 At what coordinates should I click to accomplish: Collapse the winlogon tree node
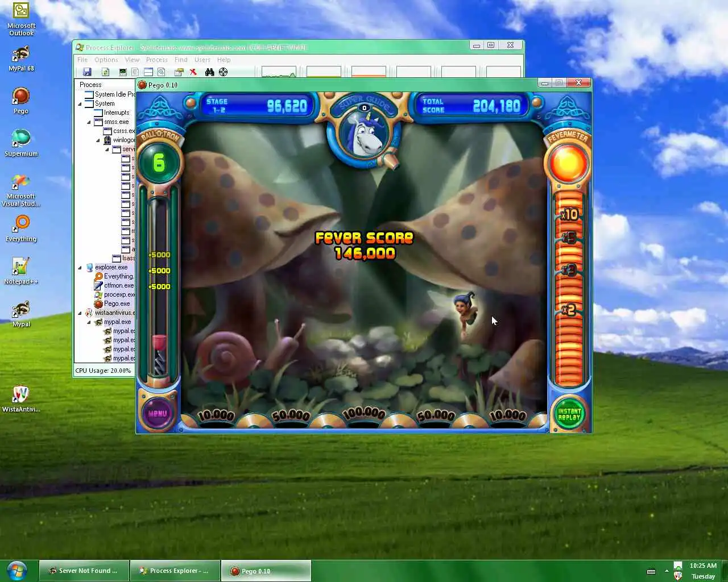click(x=98, y=140)
